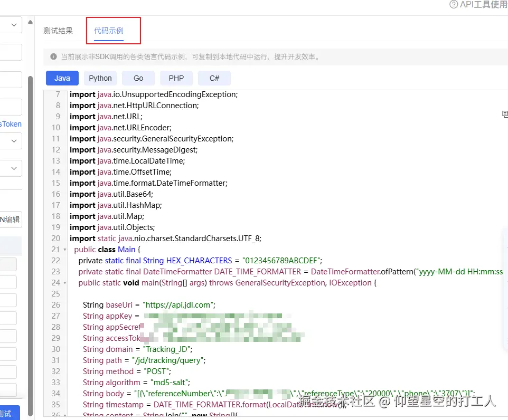Viewport: 508px width, 420px height.
Task: Collapse the code fold at line 21
Action: [65, 250]
